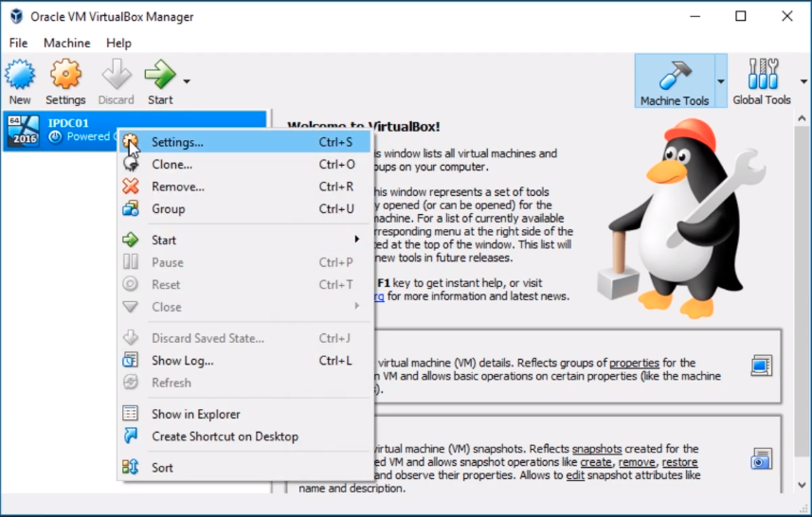Expand the Start button dropdown arrow
Viewport: 812px width, 517px height.
[x=187, y=81]
